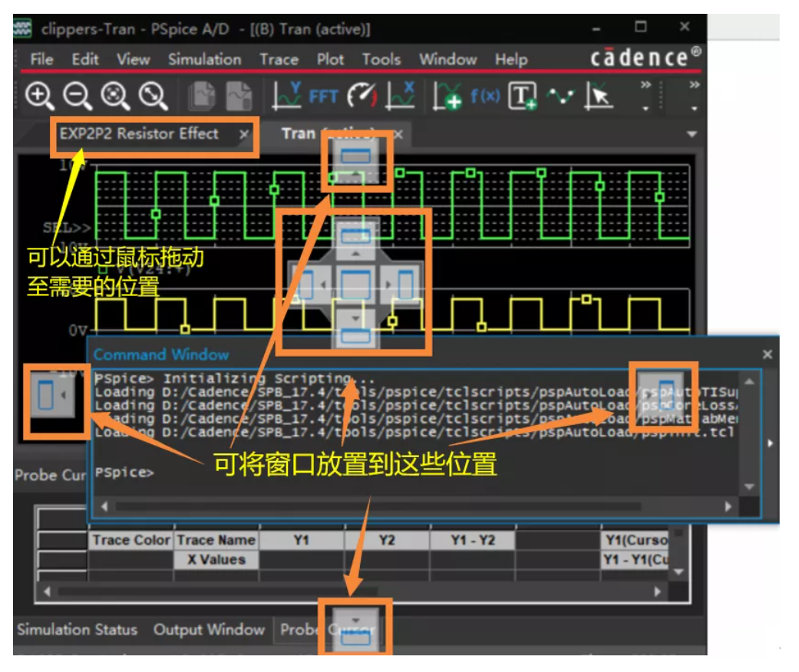This screenshot has width=799, height=672.
Task: Toggle the Log Y Axis icon
Action: point(286,96)
